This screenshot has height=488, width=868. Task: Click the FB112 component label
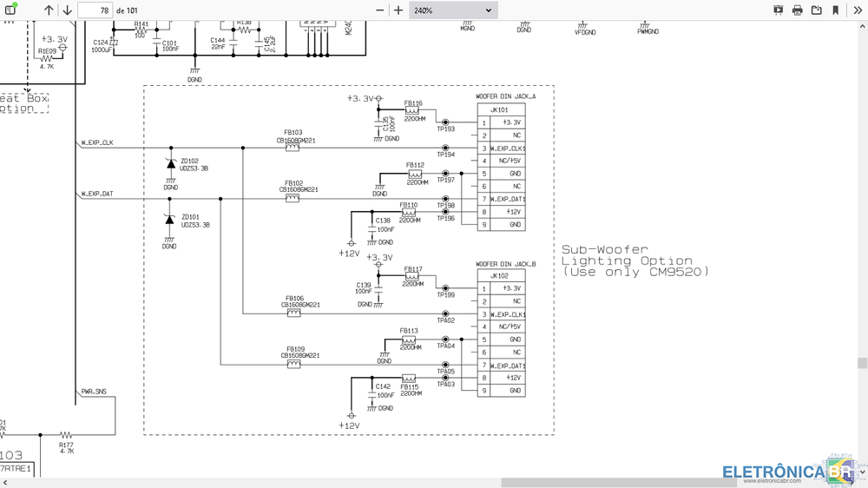coord(415,165)
